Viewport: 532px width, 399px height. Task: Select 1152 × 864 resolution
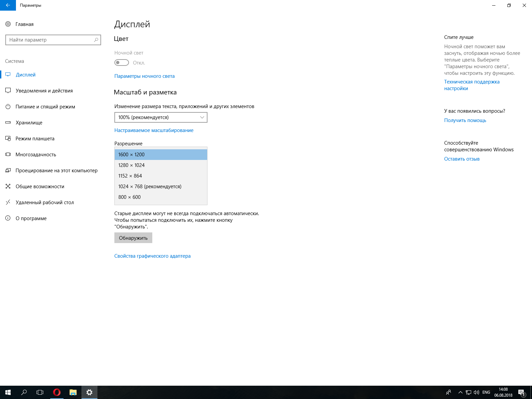click(x=161, y=176)
